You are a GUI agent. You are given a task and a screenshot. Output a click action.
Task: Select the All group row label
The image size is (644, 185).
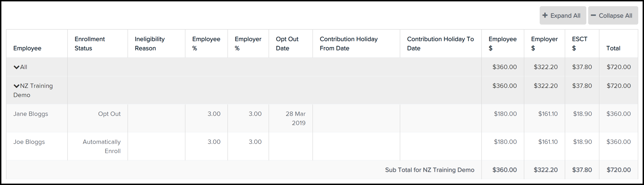[x=23, y=67]
